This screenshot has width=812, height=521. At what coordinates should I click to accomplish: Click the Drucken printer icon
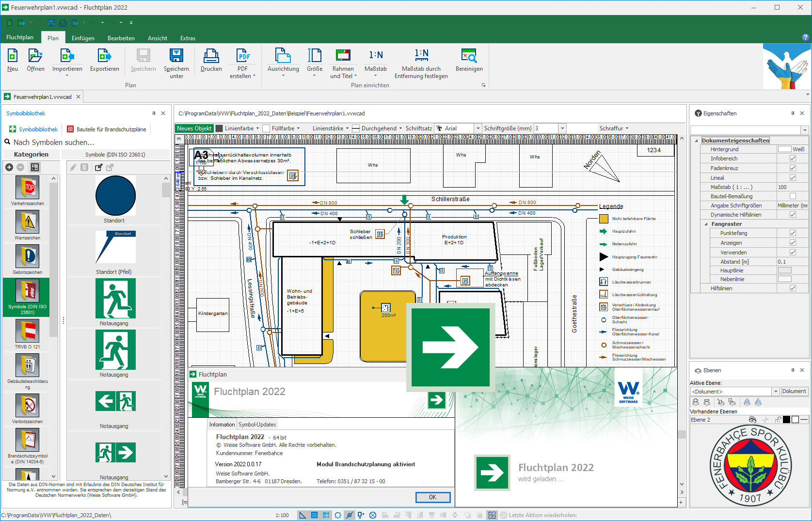[x=211, y=56]
